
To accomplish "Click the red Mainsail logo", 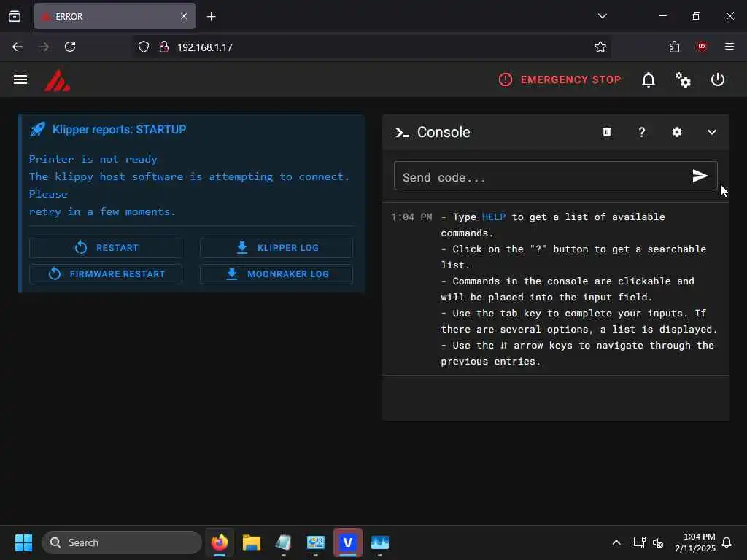I will click(x=57, y=80).
